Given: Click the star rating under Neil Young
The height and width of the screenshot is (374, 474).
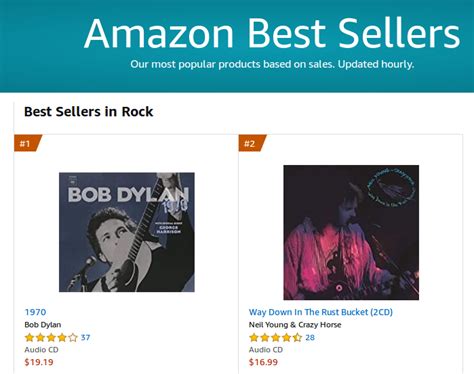Looking at the screenshot, I should tap(276, 338).
